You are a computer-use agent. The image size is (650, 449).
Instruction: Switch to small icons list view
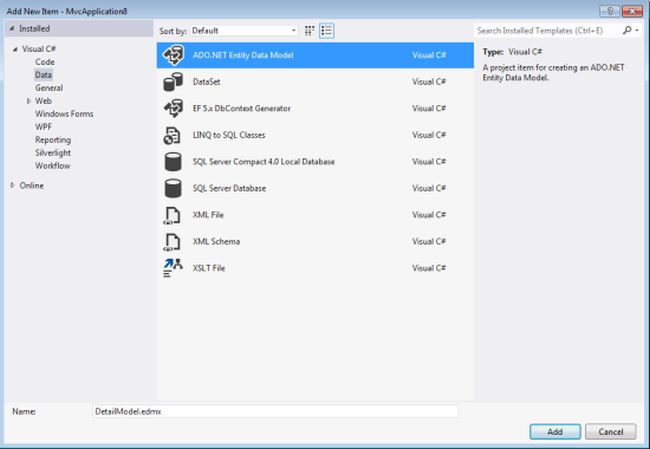(327, 31)
